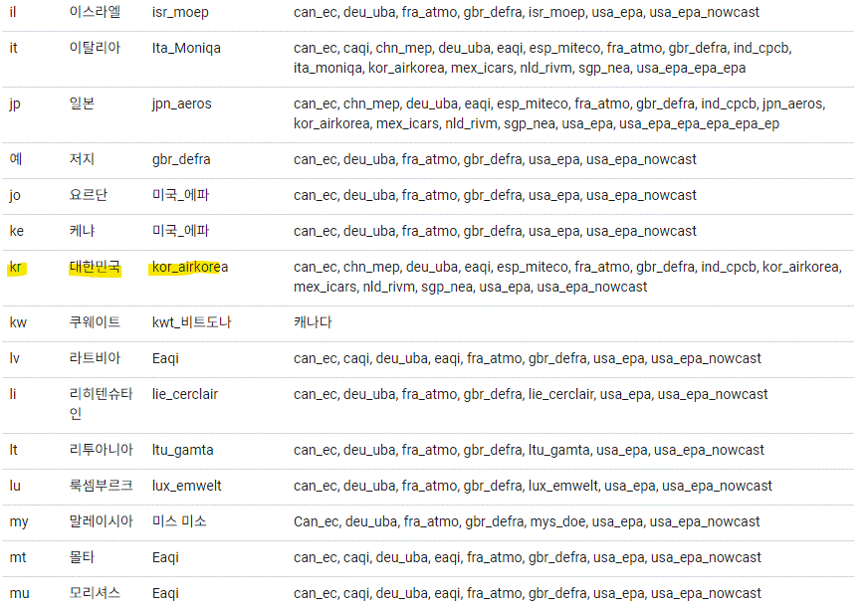Click the "캐나다" cell in the kw row
Screen dimensions: 868x610
(x=313, y=322)
